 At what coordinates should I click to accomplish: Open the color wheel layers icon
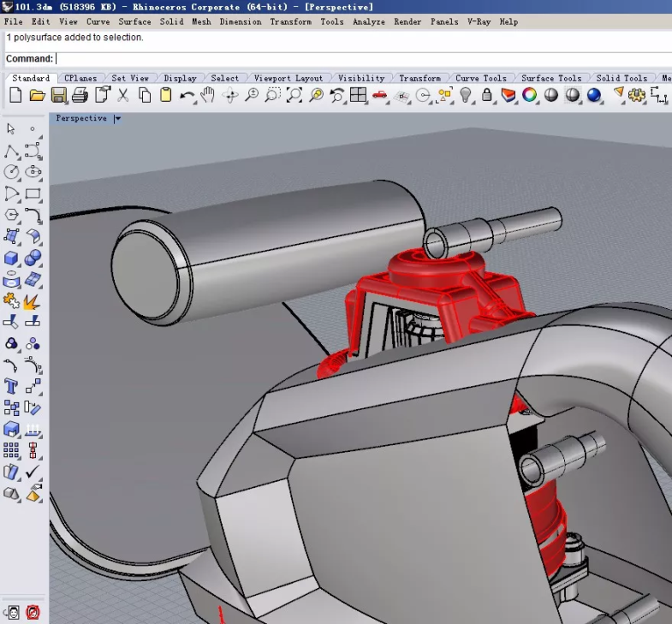click(530, 96)
